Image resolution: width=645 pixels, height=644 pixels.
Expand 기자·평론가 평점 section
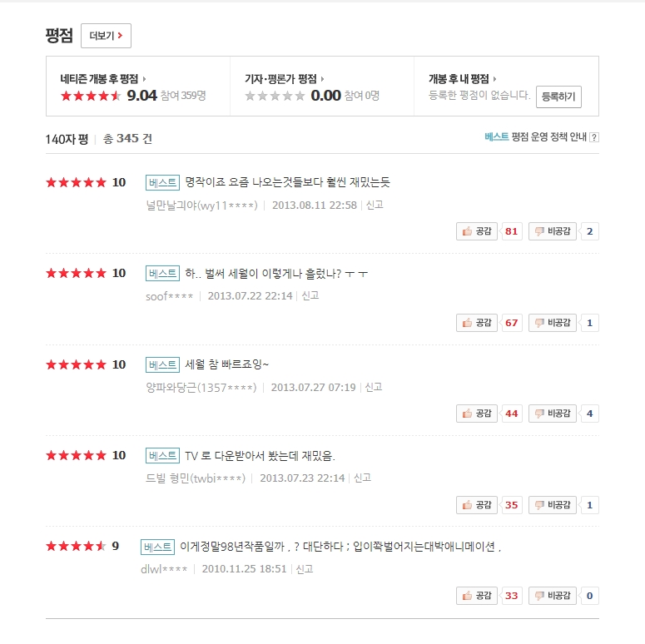coord(285,79)
